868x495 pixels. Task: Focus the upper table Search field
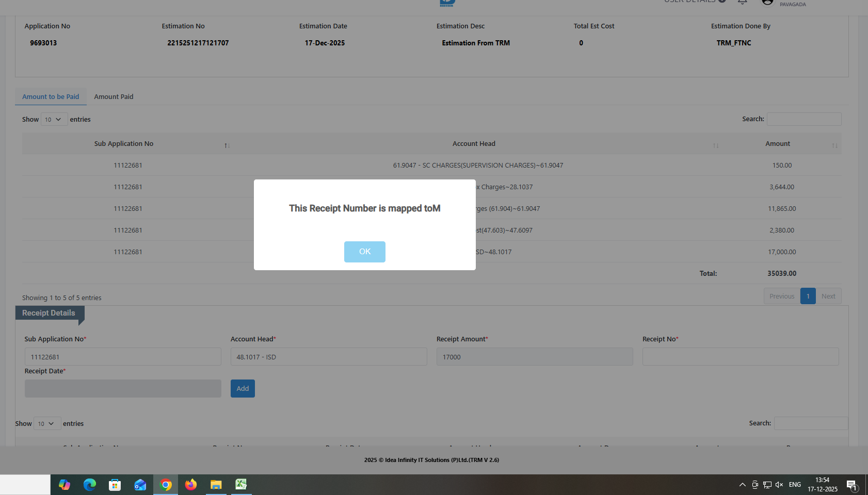click(804, 119)
